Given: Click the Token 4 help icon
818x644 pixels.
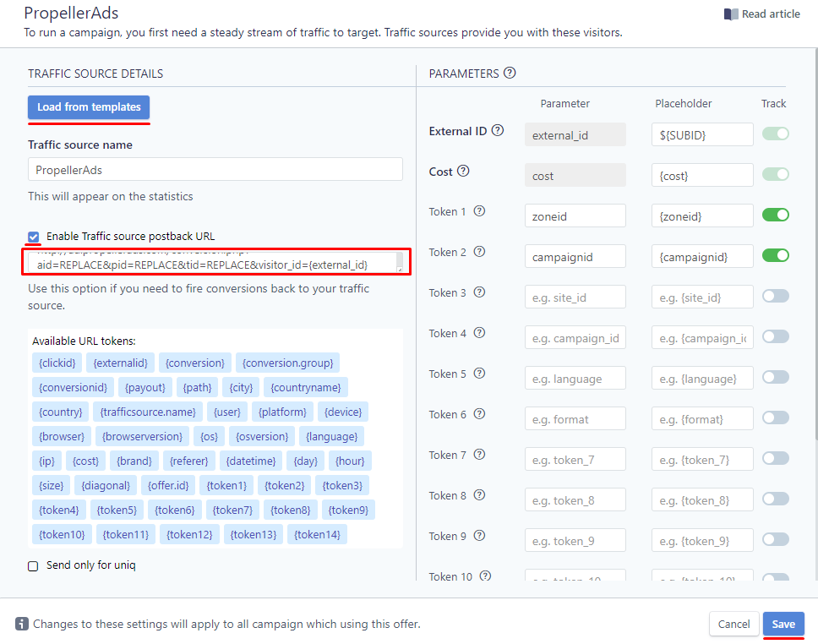Looking at the screenshot, I should click(479, 333).
